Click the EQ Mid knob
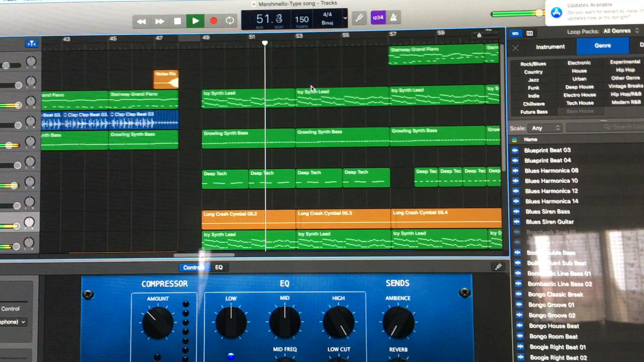 click(x=284, y=322)
